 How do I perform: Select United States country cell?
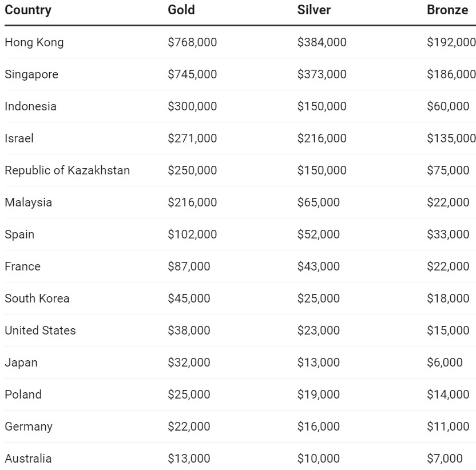click(40, 330)
